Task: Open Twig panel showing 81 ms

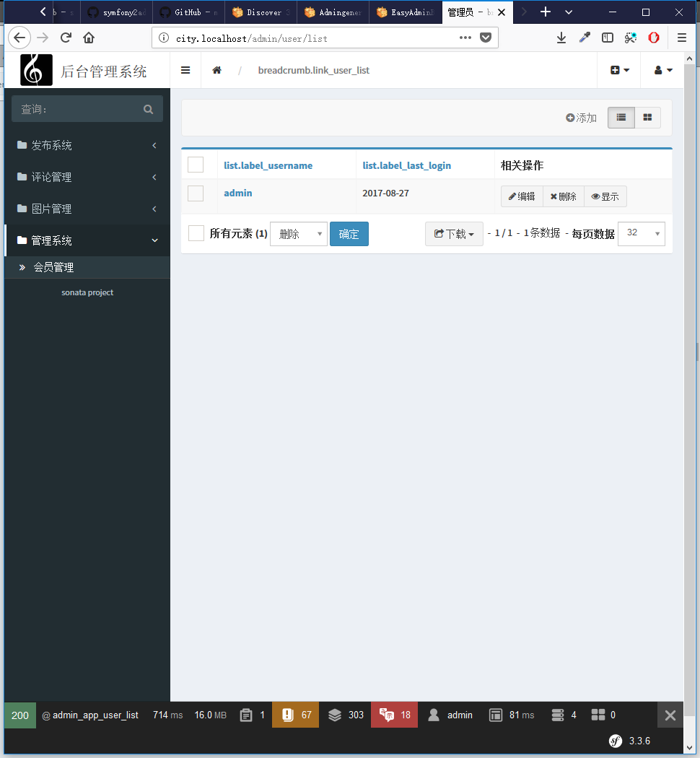Action: point(512,715)
